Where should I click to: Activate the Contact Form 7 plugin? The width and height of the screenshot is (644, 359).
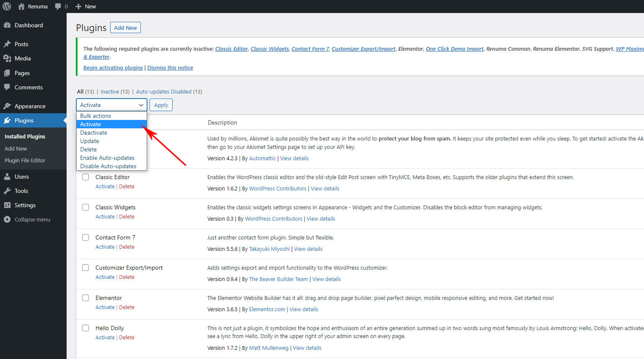(105, 247)
